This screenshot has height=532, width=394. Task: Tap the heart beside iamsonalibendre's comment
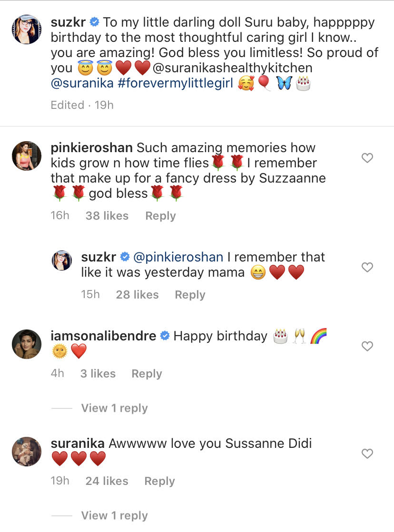click(367, 346)
